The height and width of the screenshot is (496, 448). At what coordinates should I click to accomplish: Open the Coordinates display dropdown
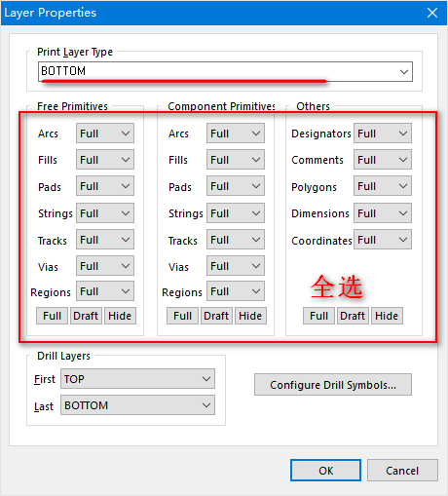point(383,240)
